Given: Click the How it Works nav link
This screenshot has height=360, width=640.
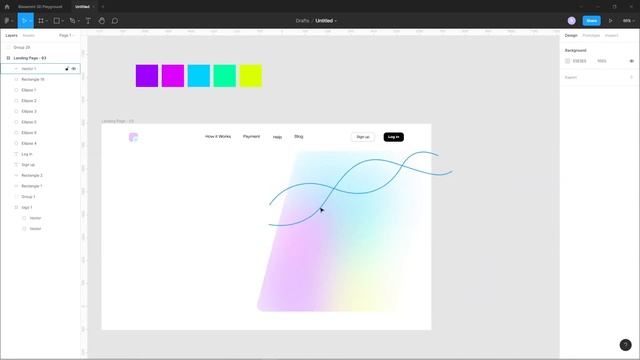Looking at the screenshot, I should tap(218, 137).
